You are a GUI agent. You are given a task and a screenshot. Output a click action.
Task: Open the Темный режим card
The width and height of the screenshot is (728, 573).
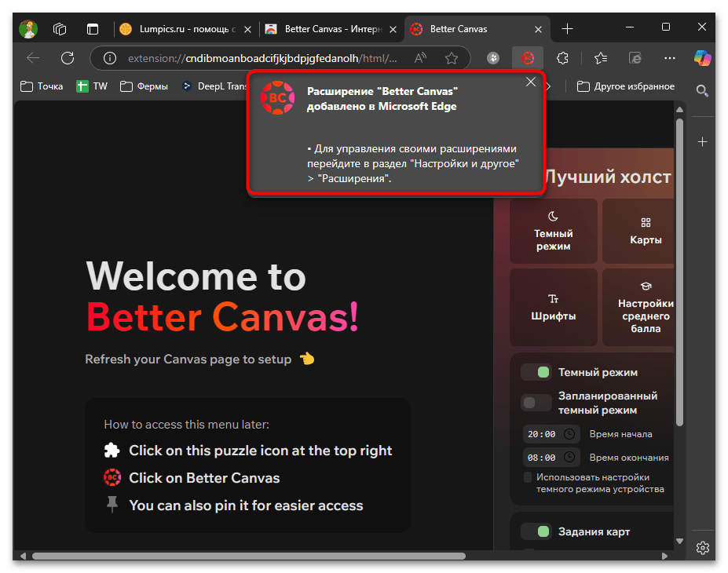(x=553, y=231)
